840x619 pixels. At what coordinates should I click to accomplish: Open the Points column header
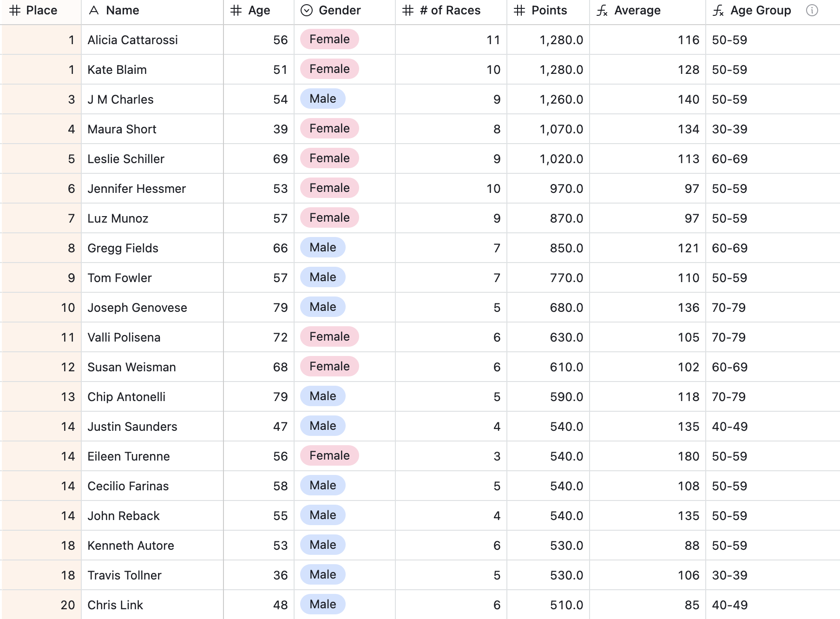pyautogui.click(x=548, y=11)
